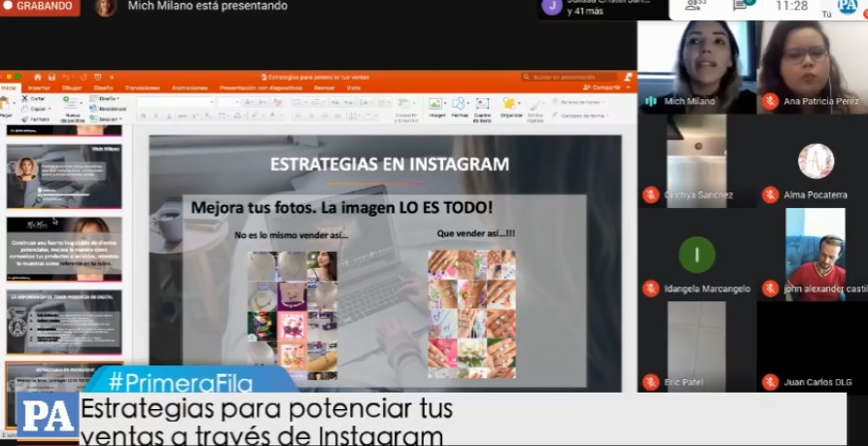Toggle underline formatting

pos(169,116)
